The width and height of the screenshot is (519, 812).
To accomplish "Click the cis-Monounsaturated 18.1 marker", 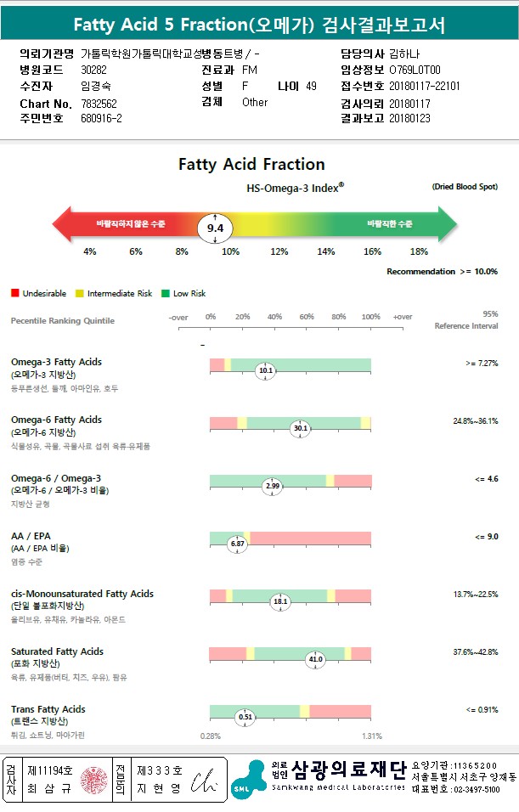I will 280,601.
